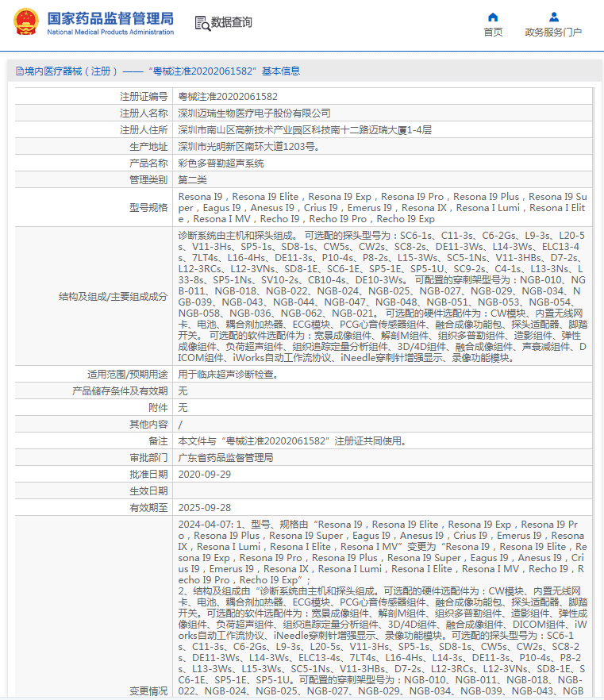Click the 审批部门 value 广东省药品监督管理局
604x700 pixels.
coord(225,458)
